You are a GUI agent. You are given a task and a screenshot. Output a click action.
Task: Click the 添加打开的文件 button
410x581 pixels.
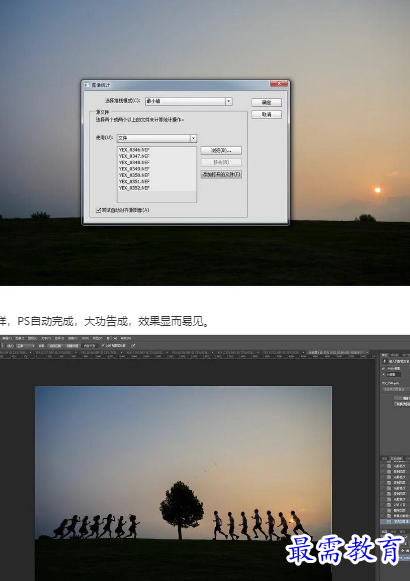(x=221, y=174)
